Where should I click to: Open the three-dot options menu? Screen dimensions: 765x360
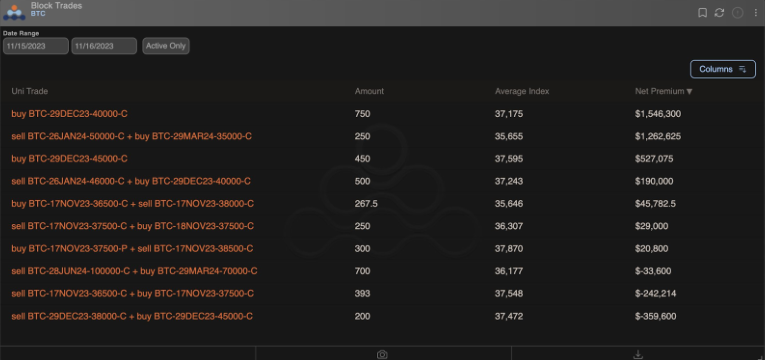[x=756, y=13]
